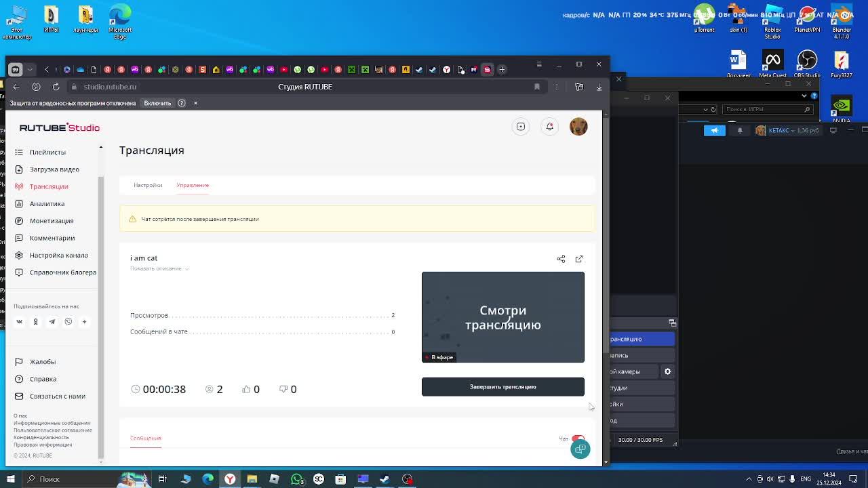Open the О нас footer link

(20, 415)
